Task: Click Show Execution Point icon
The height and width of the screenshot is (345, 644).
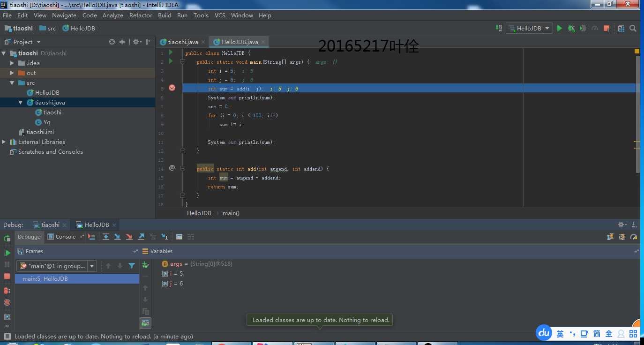Action: coord(91,237)
